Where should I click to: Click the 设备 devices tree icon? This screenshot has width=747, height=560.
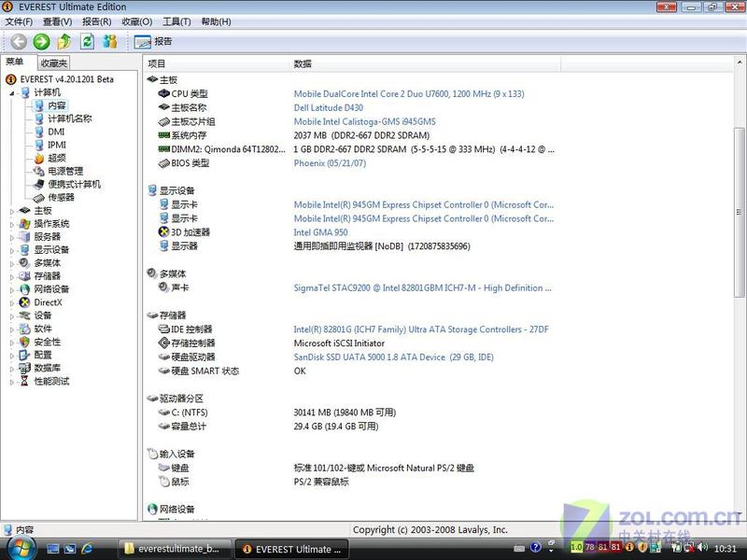25,315
